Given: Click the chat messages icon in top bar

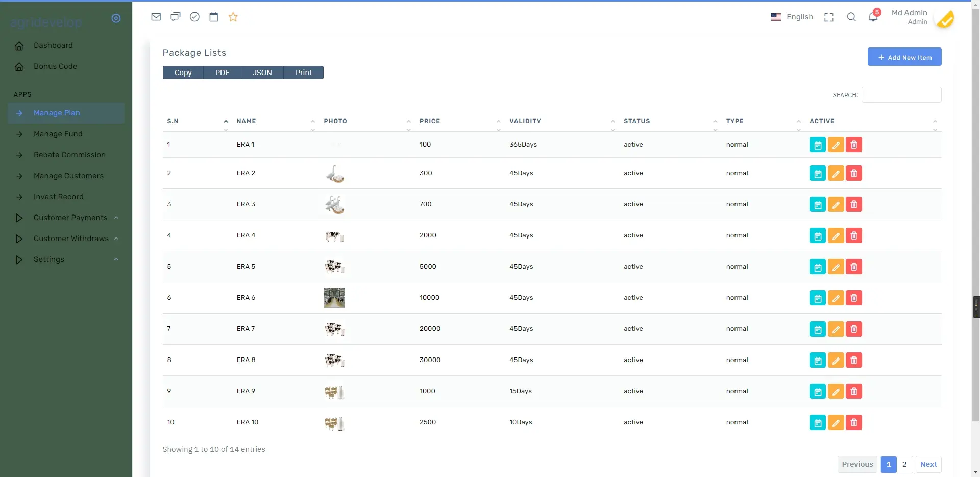Looking at the screenshot, I should pyautogui.click(x=176, y=17).
